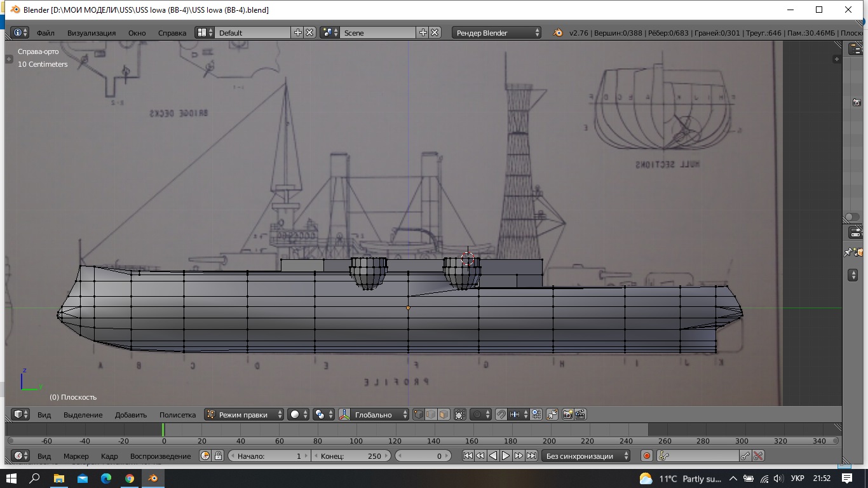Screen dimensions: 868x488
Task: Toggle limit selection to visible
Action: pyautogui.click(x=460, y=415)
